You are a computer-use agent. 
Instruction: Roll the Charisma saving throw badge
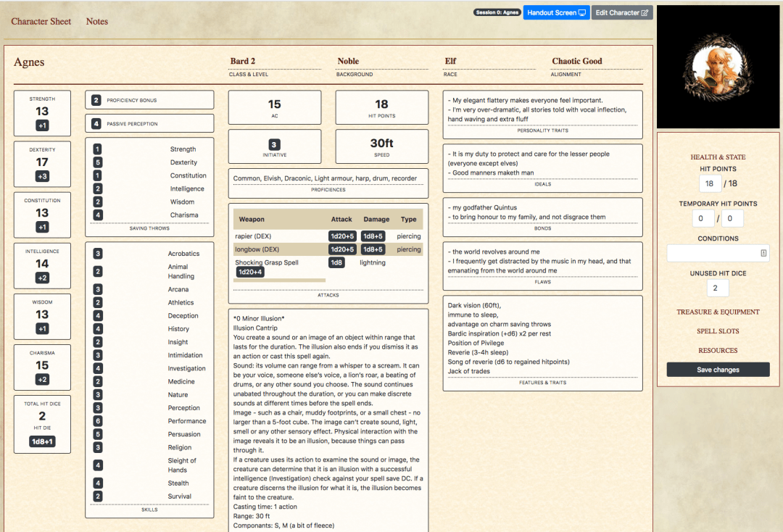(97, 215)
